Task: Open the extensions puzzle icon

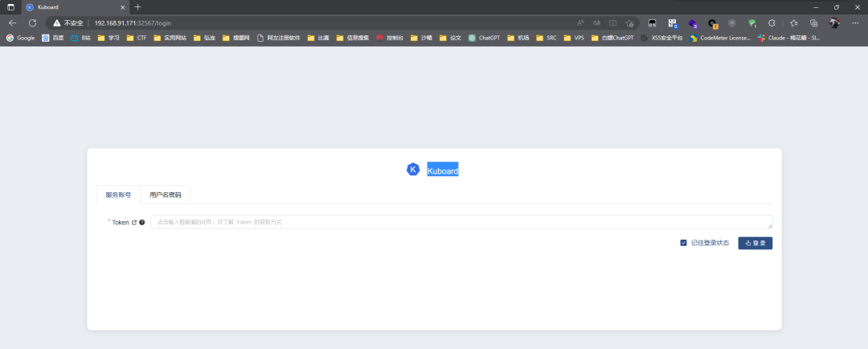Action: 772,23
